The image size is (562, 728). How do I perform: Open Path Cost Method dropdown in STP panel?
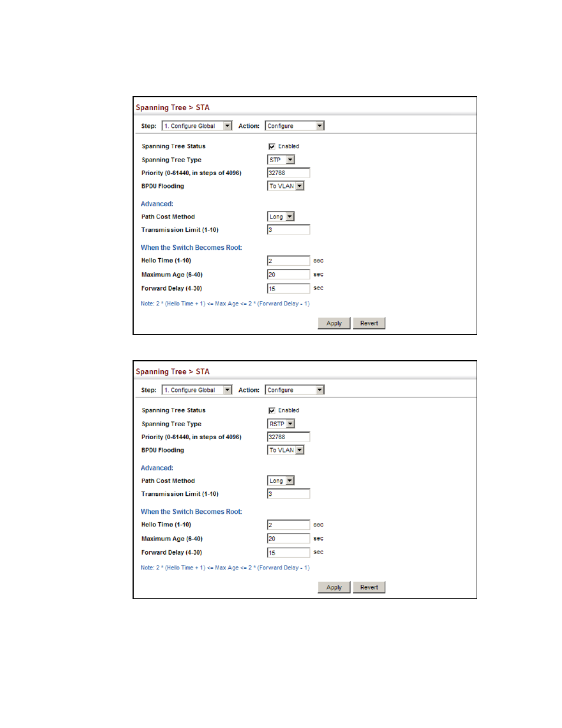click(281, 217)
